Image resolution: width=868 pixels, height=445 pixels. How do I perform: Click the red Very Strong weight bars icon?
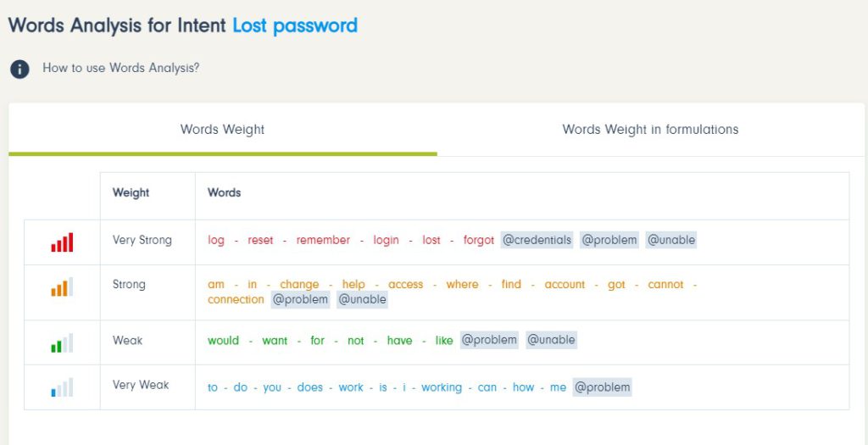click(x=62, y=242)
